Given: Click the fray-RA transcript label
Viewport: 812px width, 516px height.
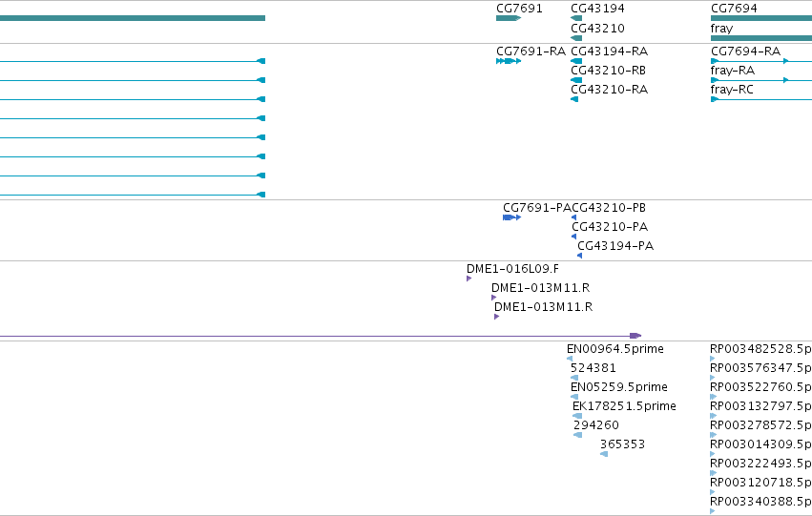Looking at the screenshot, I should coord(733,71).
